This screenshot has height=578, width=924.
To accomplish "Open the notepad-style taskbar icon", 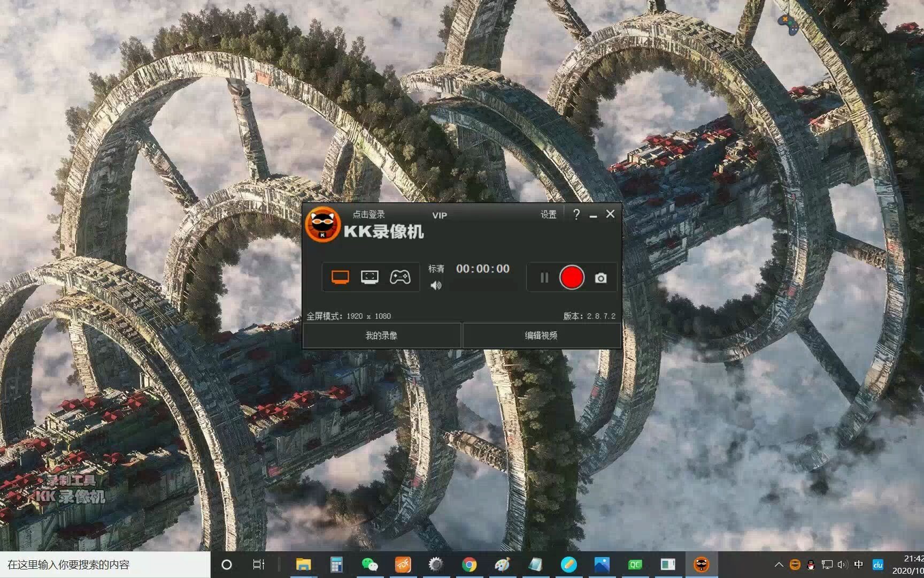I will [535, 565].
